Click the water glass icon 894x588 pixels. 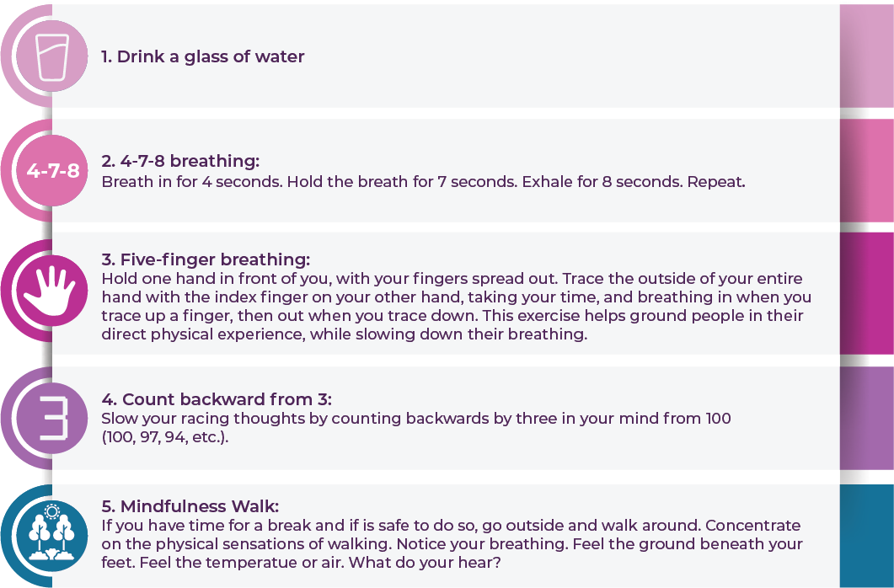coord(52,56)
